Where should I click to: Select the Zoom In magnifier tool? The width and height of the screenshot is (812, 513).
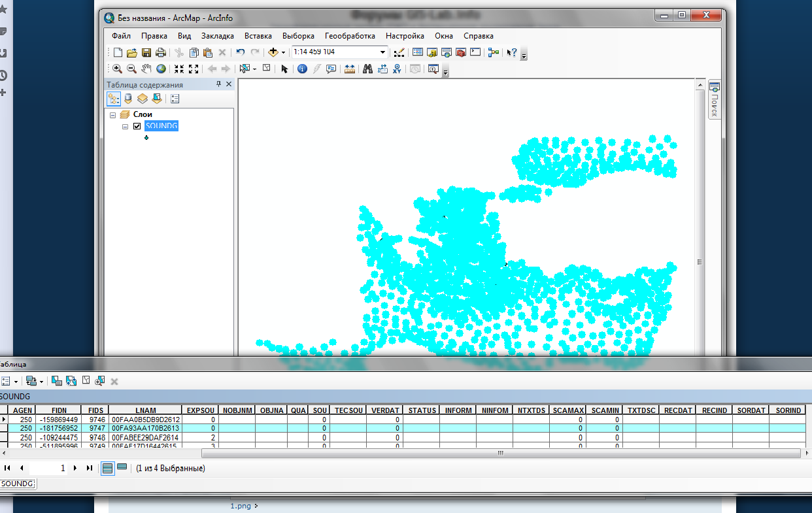[x=117, y=69]
